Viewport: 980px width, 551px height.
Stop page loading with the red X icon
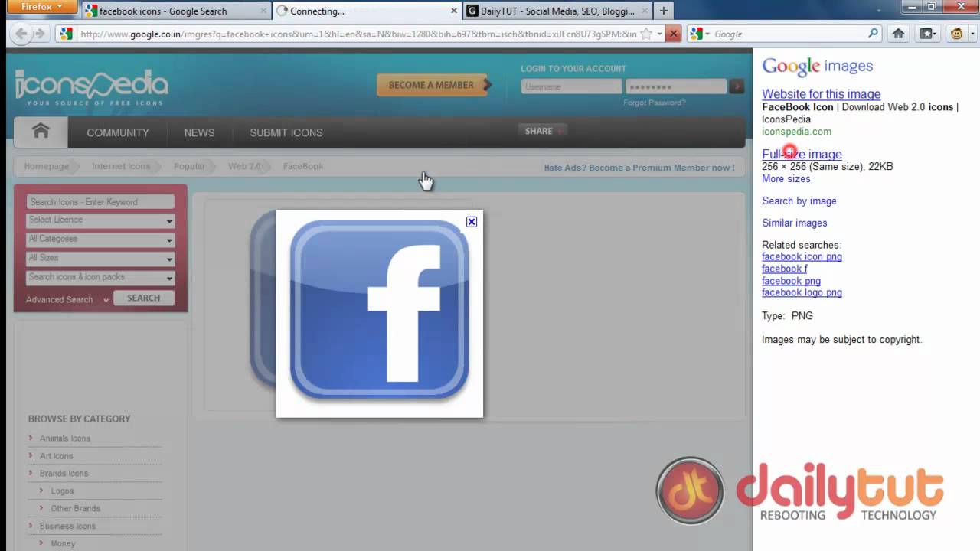tap(672, 34)
